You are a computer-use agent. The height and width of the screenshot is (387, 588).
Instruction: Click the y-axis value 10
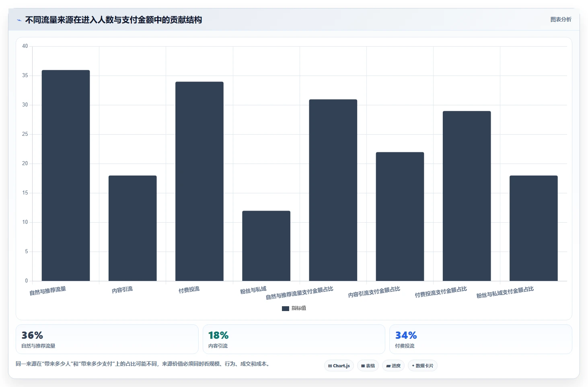point(25,222)
